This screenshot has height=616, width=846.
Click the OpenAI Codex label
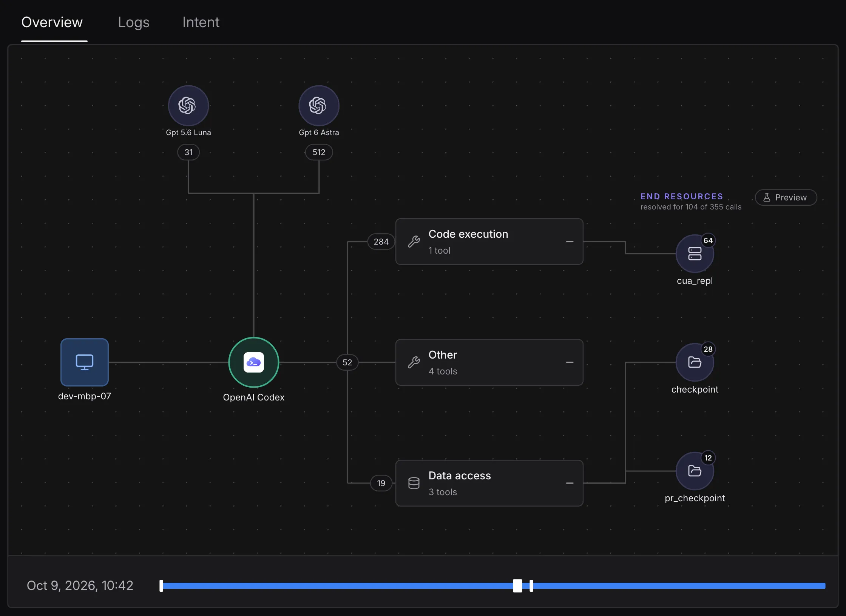click(254, 397)
